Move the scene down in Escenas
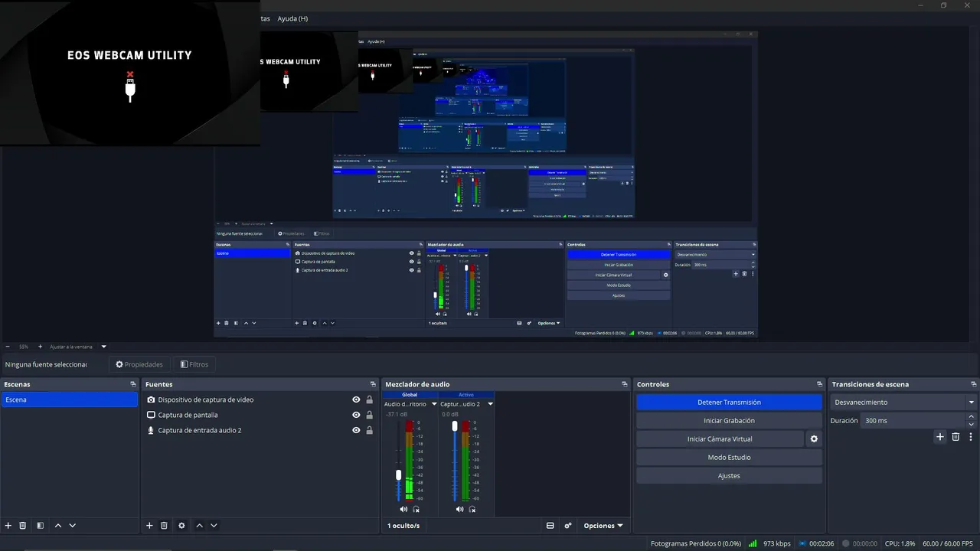This screenshot has width=980, height=551. point(73,526)
